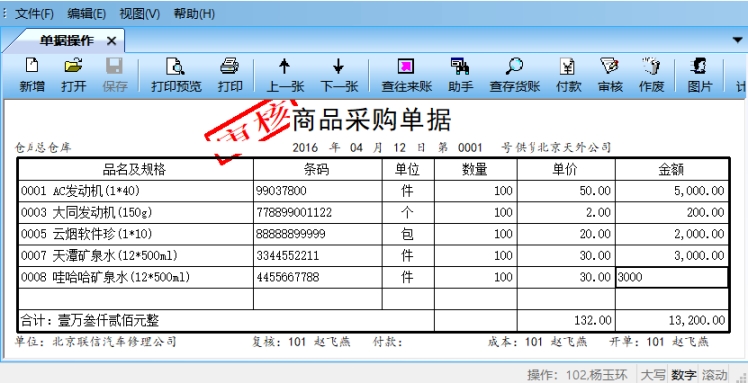Click unit price cell 50.00
The image size is (748, 384).
(566, 191)
